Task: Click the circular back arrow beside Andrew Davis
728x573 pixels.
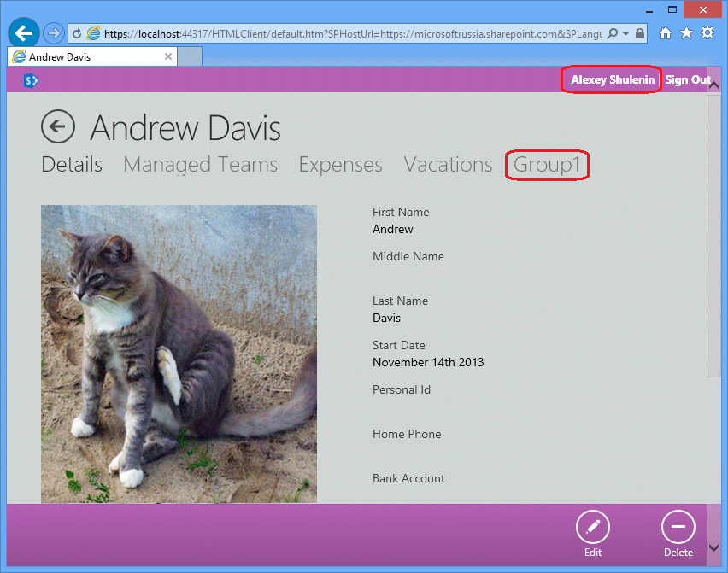Action: 58,126
